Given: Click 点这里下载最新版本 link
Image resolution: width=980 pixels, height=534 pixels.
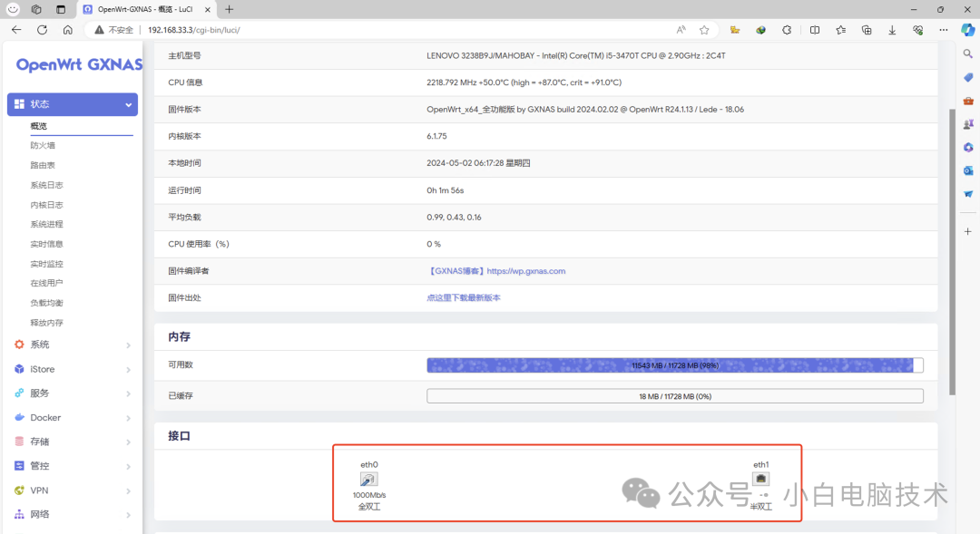Looking at the screenshot, I should 464,298.
